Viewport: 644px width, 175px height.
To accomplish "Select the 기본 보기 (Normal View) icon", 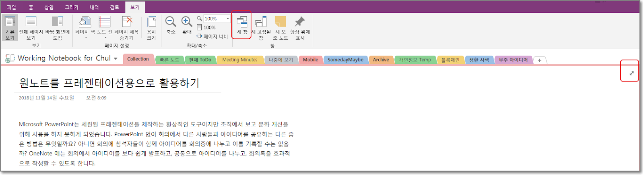I will pyautogui.click(x=10, y=27).
